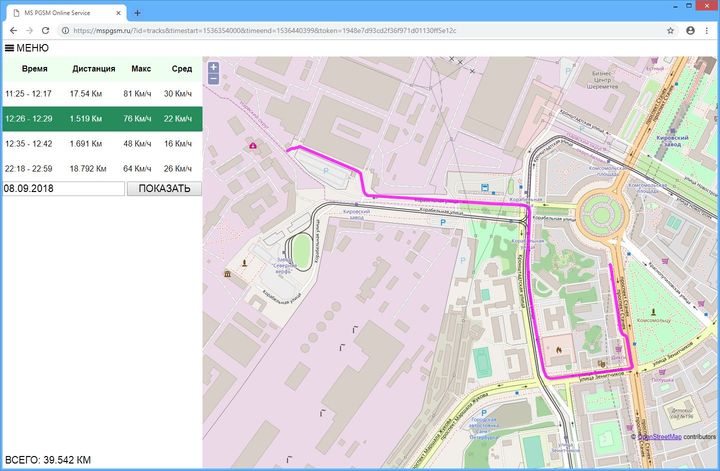Pick the 22:18 - 22:59 track row
This screenshot has height=471, width=720.
100,168
